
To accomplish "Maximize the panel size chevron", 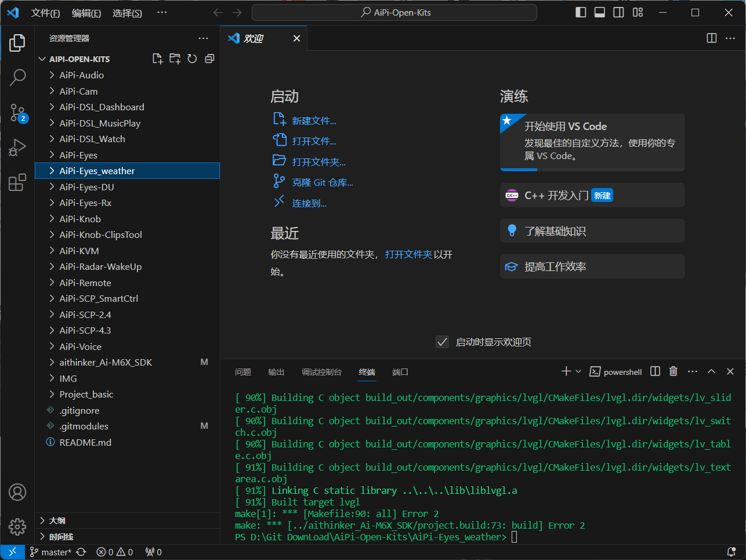I will click(711, 371).
